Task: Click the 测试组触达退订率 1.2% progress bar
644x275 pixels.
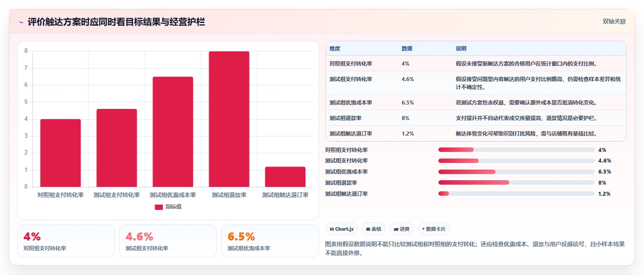Action: point(516,194)
